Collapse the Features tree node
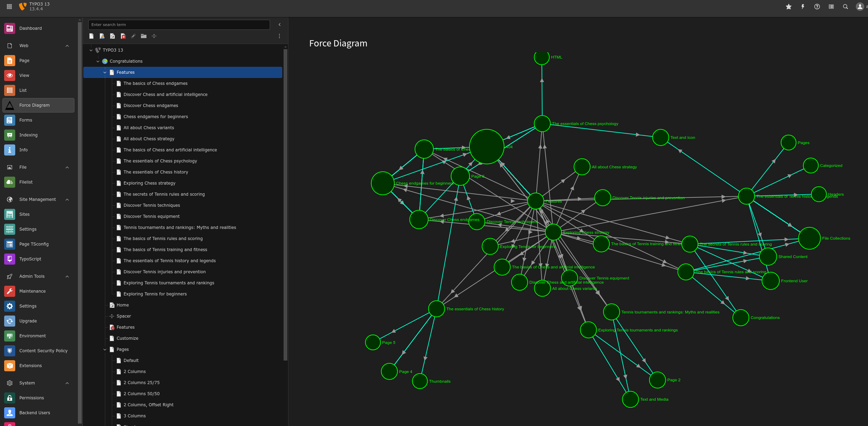 click(105, 72)
